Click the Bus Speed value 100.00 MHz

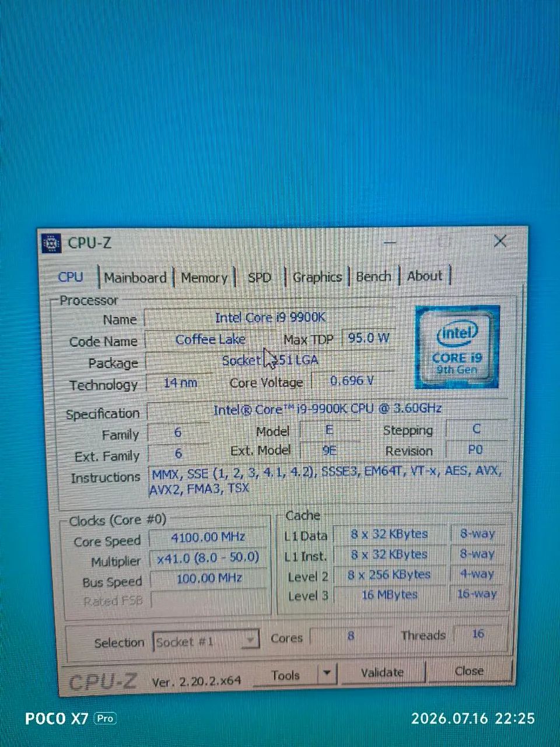point(209,578)
